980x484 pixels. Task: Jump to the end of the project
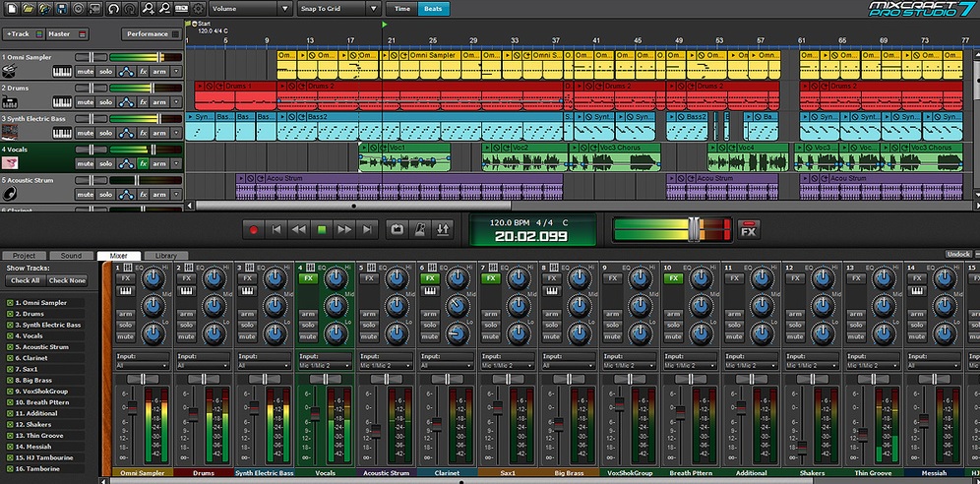[368, 230]
